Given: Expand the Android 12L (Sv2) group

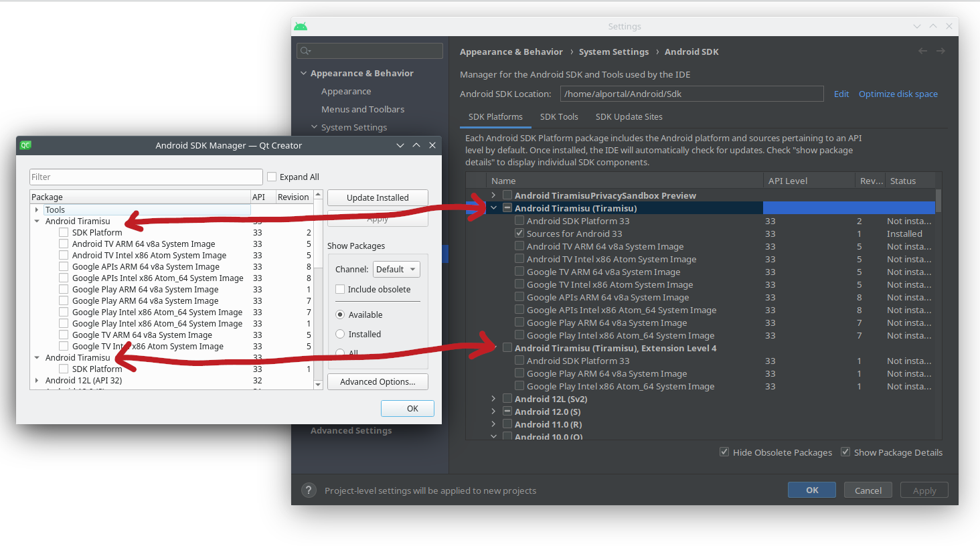Looking at the screenshot, I should coord(493,399).
